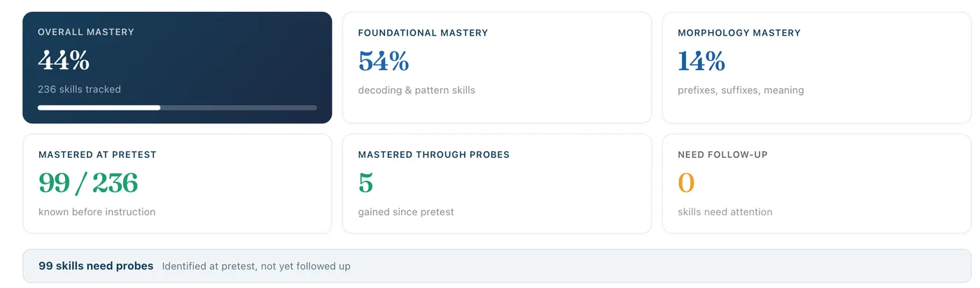Viewport: 980px width, 288px height.
Task: Click the '99 skills need probes' banner
Action: 497,266
